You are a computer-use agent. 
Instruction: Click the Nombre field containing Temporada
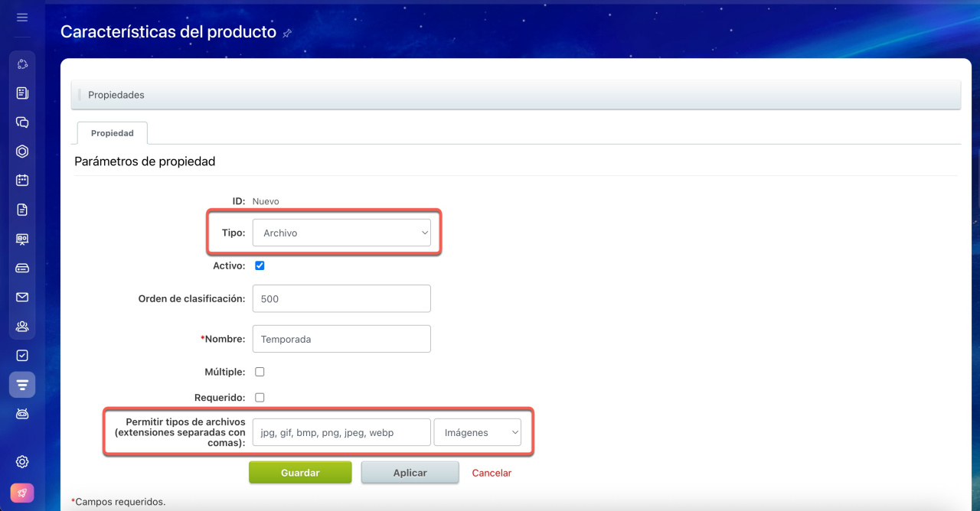[x=341, y=339]
